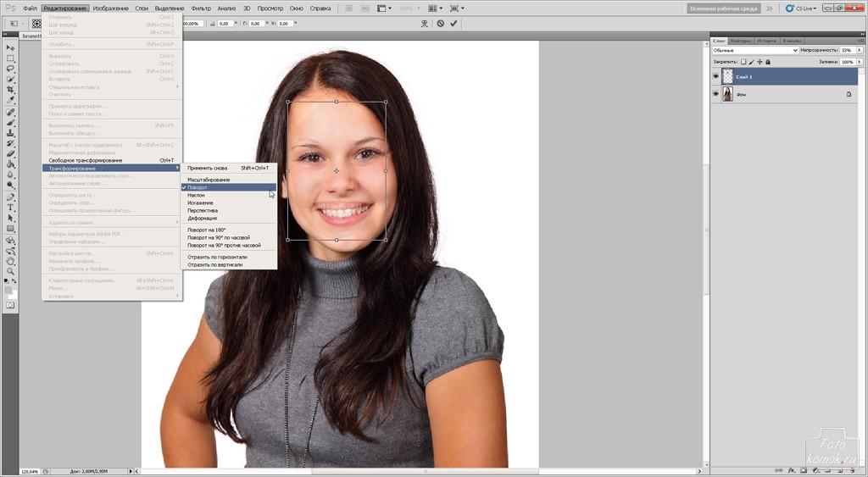Select the Clone Stamp tool
The height and width of the screenshot is (477, 868).
(10, 133)
